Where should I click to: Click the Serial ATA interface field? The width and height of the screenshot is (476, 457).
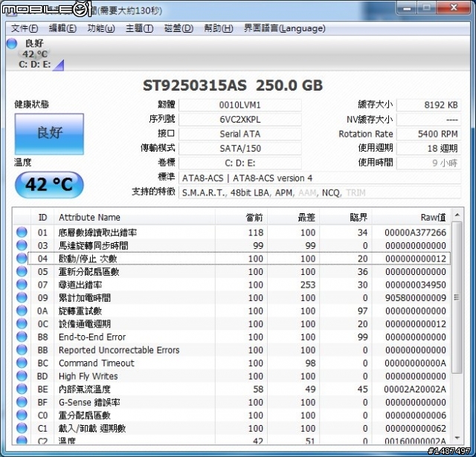point(240,134)
